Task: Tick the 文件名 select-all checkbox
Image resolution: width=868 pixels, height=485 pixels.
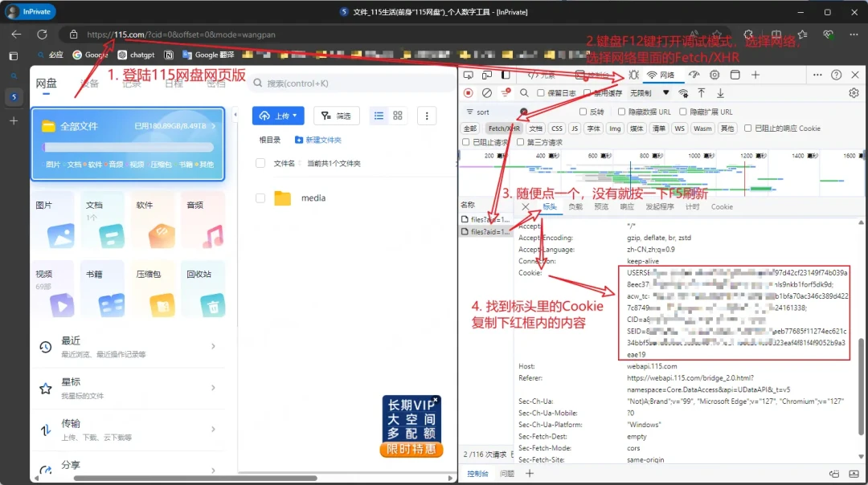Action: pyautogui.click(x=260, y=163)
